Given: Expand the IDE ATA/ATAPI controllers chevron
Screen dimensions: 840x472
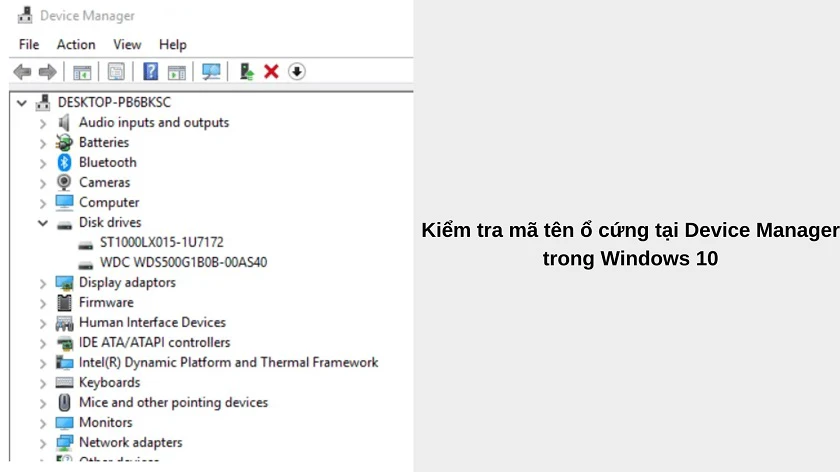Looking at the screenshot, I should click(43, 343).
